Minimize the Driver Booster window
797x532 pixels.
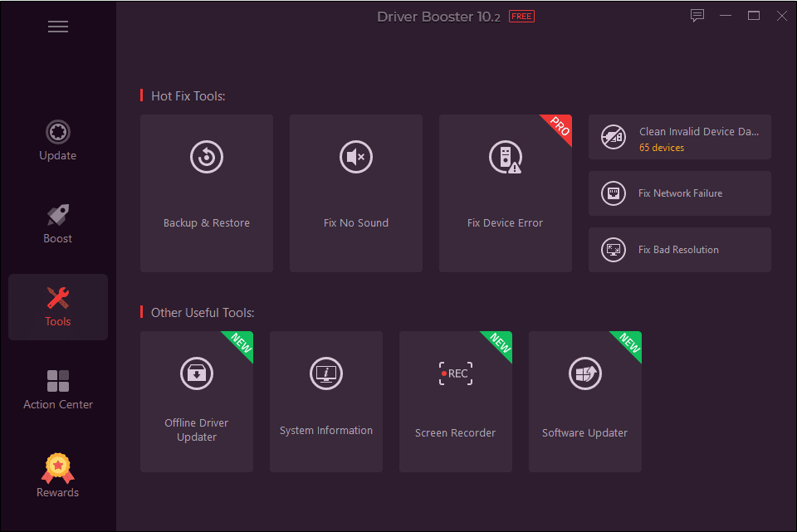(726, 16)
